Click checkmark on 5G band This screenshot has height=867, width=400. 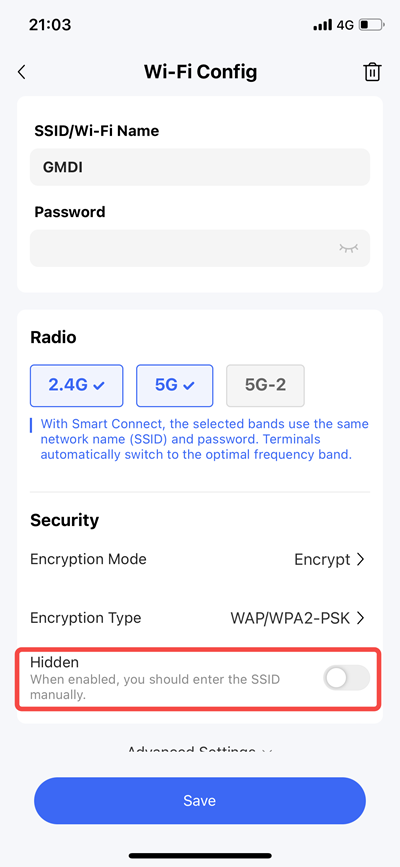189,386
